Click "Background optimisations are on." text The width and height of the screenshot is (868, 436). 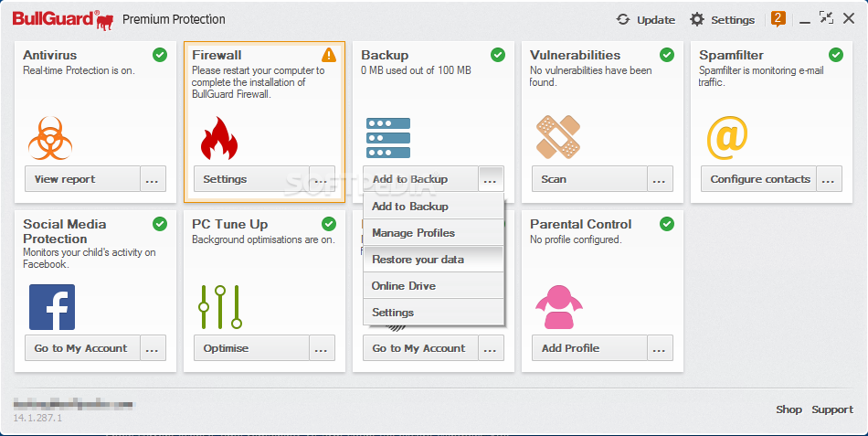tap(263, 239)
